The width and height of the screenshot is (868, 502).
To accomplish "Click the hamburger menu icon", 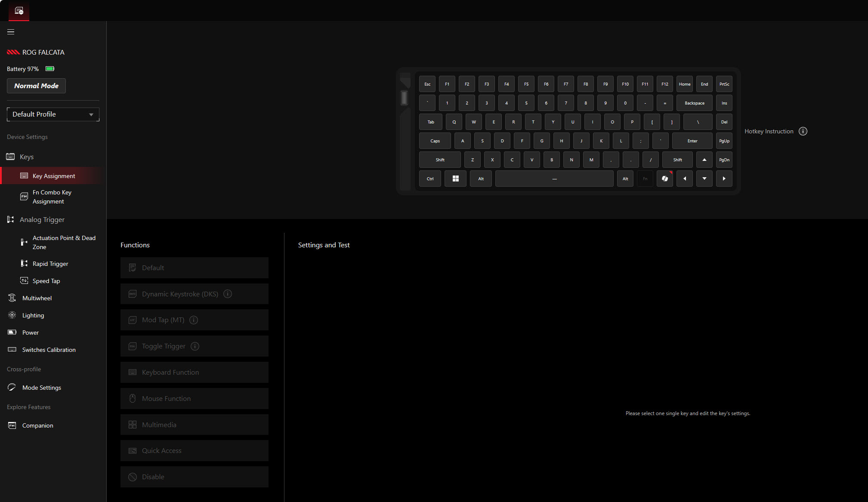I will click(x=11, y=32).
